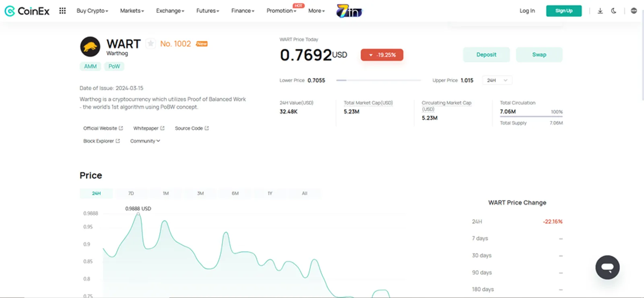Click the 32.48K 24H value
The width and height of the screenshot is (644, 298).
[289, 112]
